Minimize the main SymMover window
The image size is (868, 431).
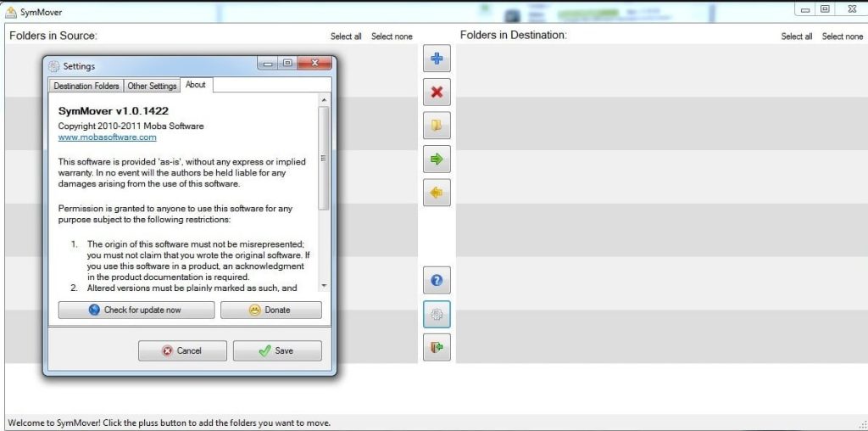(805, 9)
